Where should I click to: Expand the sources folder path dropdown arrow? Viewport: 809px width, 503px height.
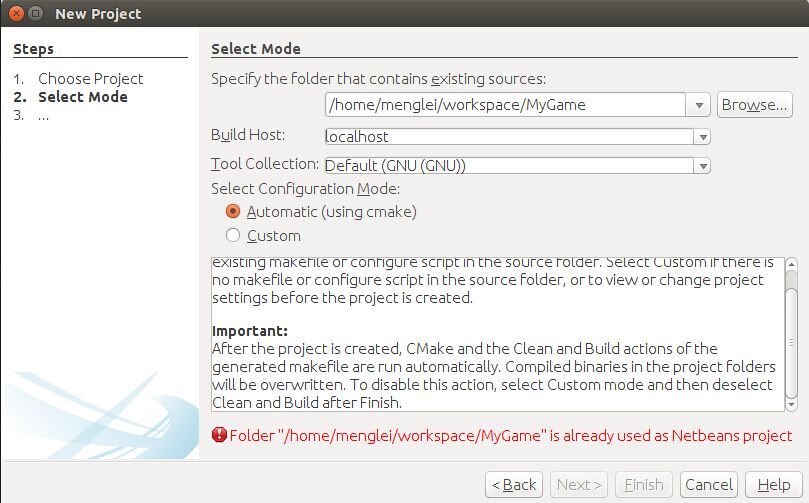[x=697, y=105]
